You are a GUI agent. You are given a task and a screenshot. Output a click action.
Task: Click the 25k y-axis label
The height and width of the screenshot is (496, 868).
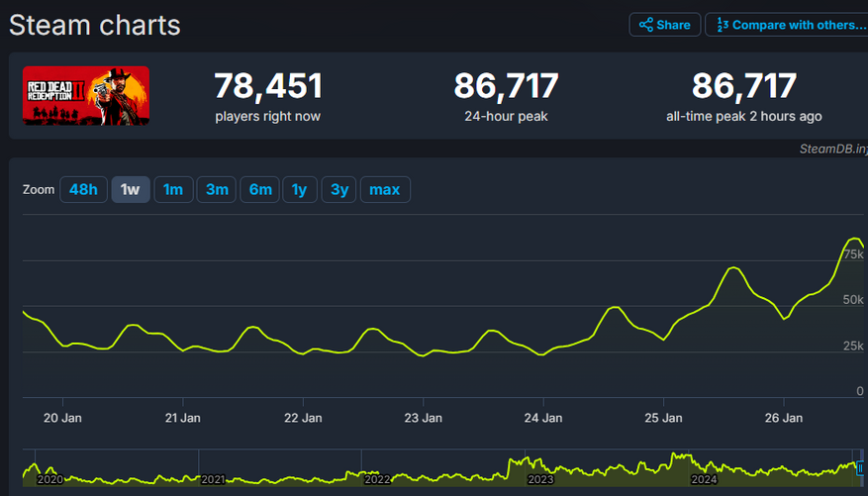[853, 346]
